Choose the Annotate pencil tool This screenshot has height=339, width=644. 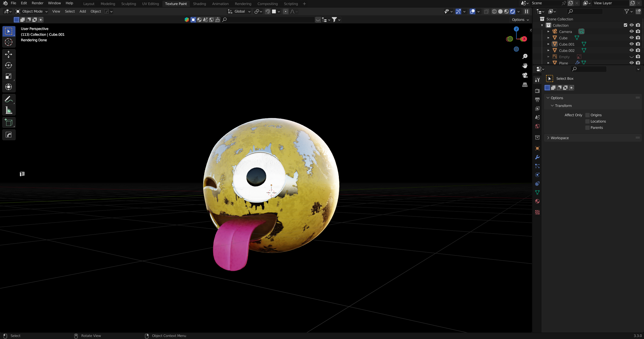point(9,99)
